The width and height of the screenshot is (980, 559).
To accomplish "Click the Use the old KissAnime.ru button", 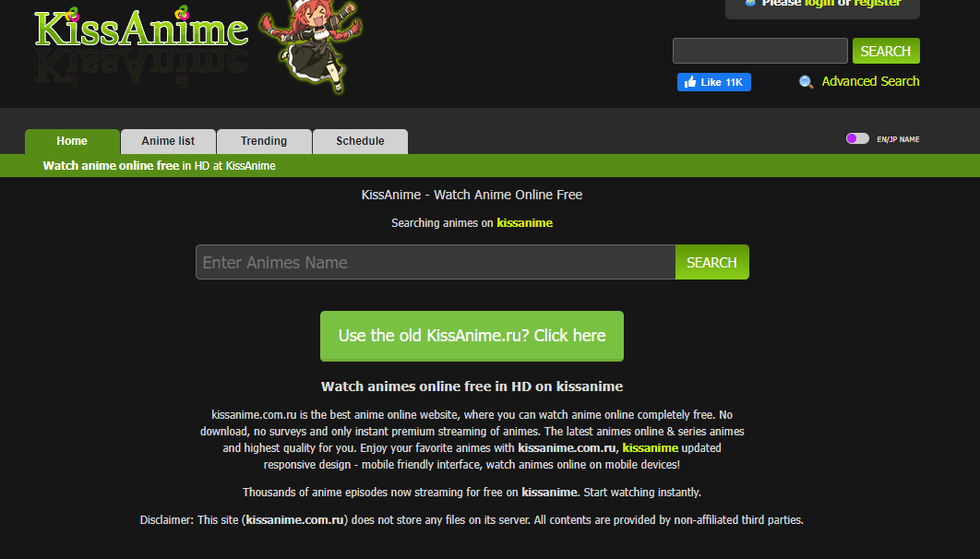I will click(472, 336).
